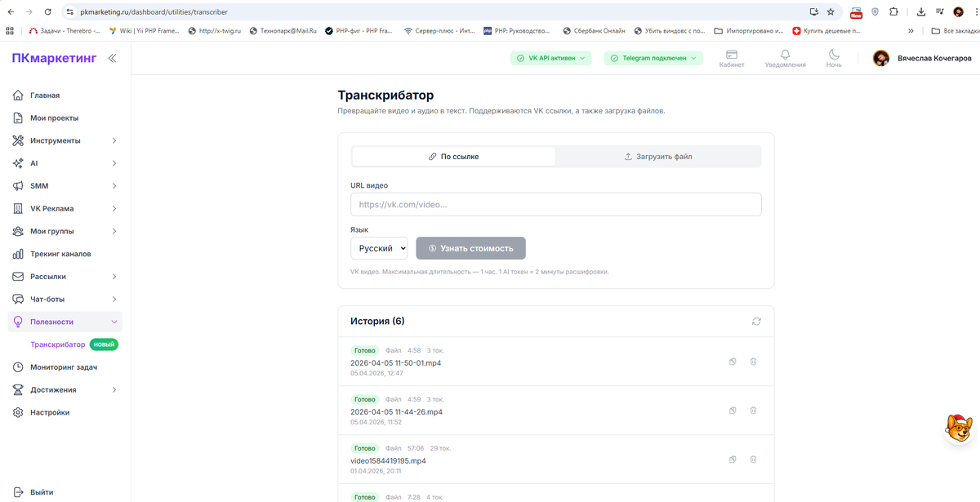Open Технопарк@Mail.Ru bookmark
This screenshot has width=980, height=502.
pyautogui.click(x=282, y=31)
